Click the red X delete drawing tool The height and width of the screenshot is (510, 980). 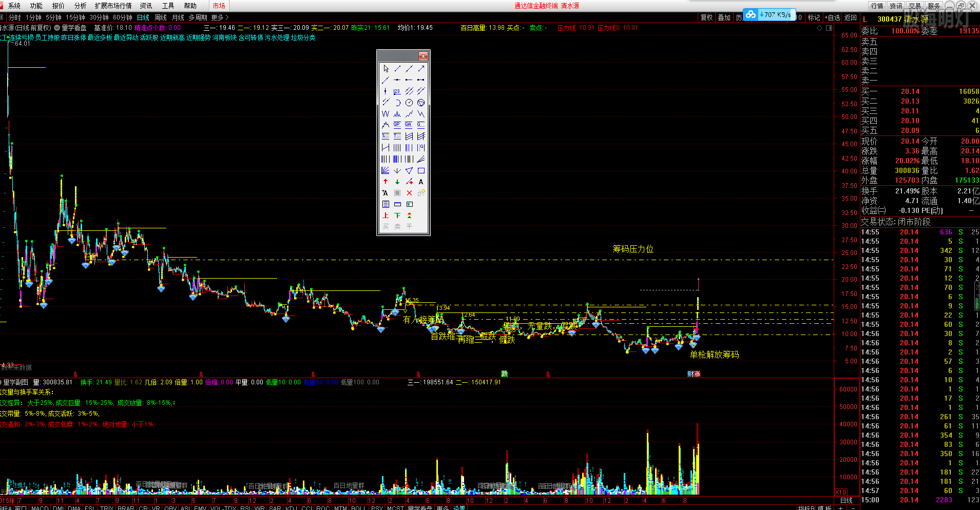coord(409,193)
